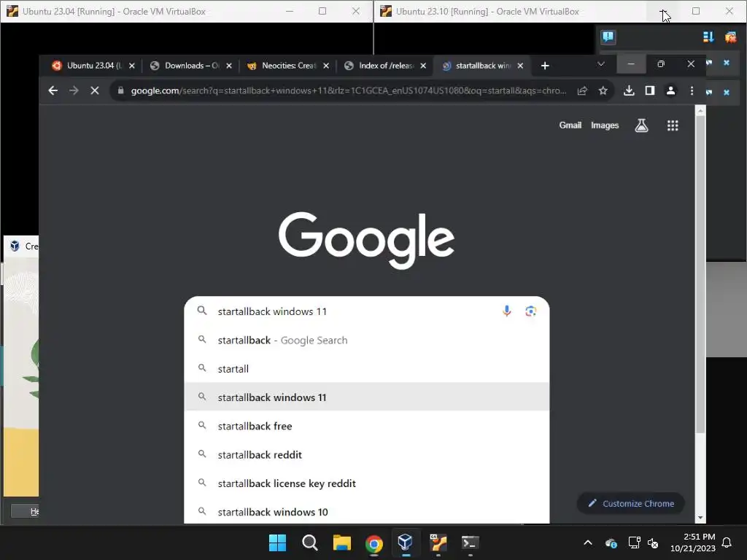Close the Neocities tab

tap(326, 66)
